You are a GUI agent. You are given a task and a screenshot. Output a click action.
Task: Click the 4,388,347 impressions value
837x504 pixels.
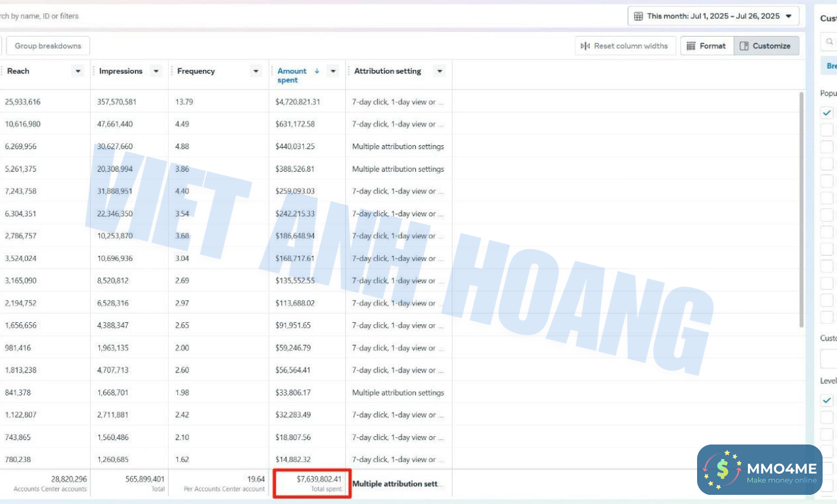[x=113, y=326]
